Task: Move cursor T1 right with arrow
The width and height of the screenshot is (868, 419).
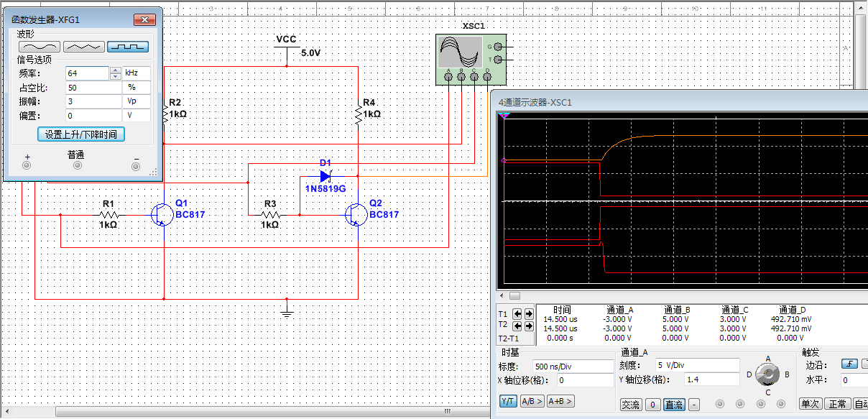Action: [529, 314]
